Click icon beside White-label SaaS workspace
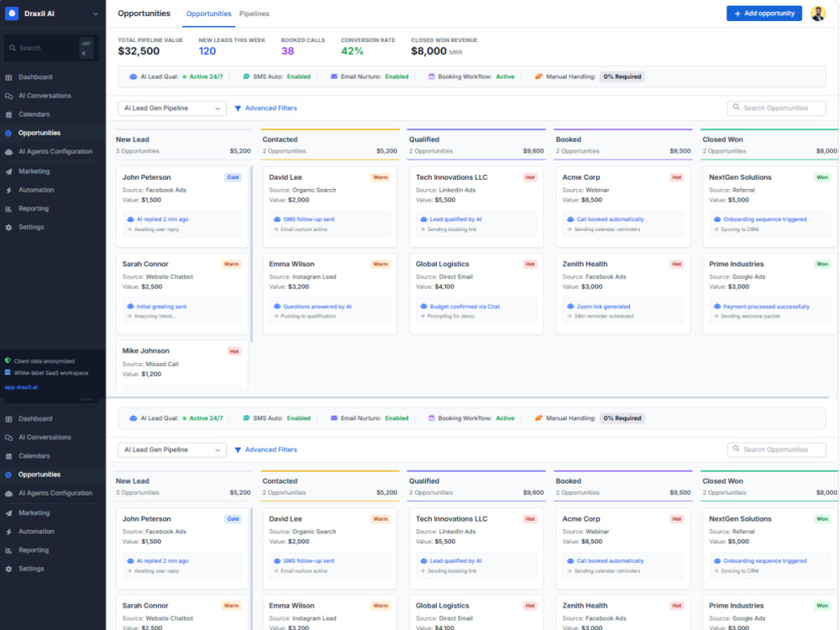Image resolution: width=840 pixels, height=630 pixels. point(8,373)
